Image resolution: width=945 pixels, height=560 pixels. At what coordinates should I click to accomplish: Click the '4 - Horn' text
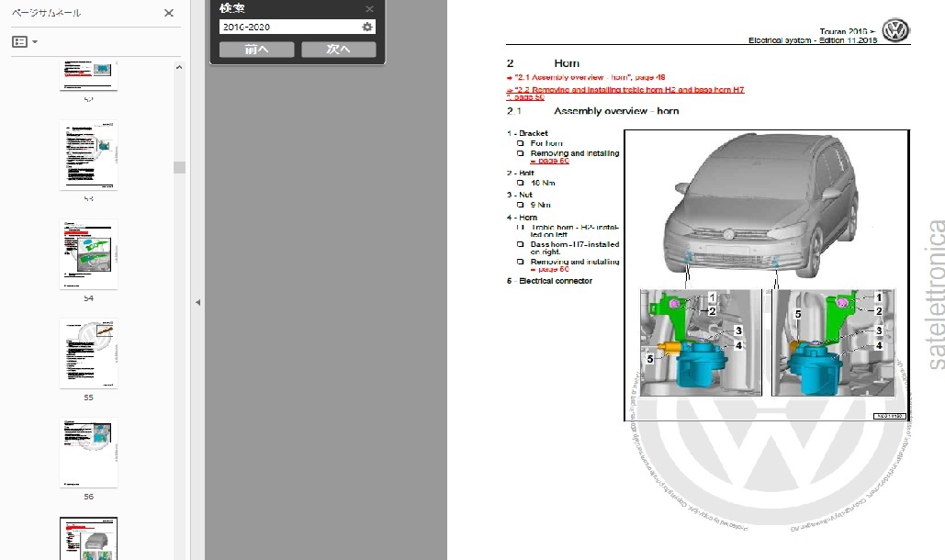[x=522, y=218]
